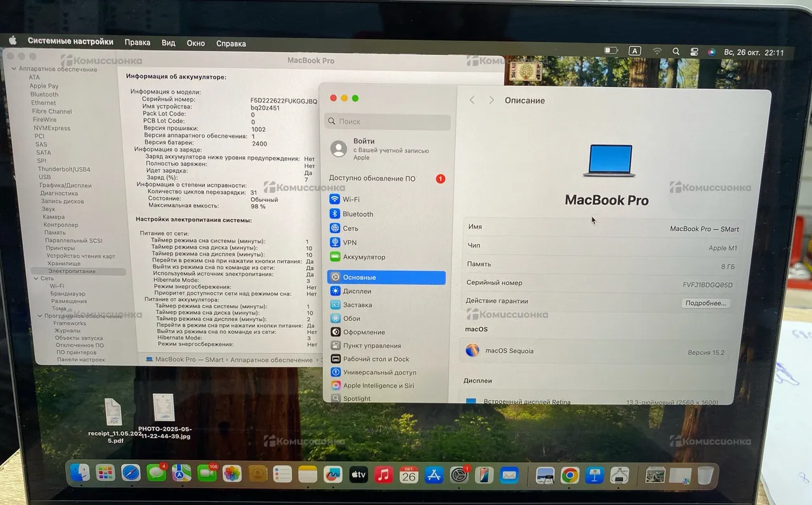This screenshot has width=812, height=505.
Task: Collapse the Сеть section in System Information
Action: click(36, 279)
